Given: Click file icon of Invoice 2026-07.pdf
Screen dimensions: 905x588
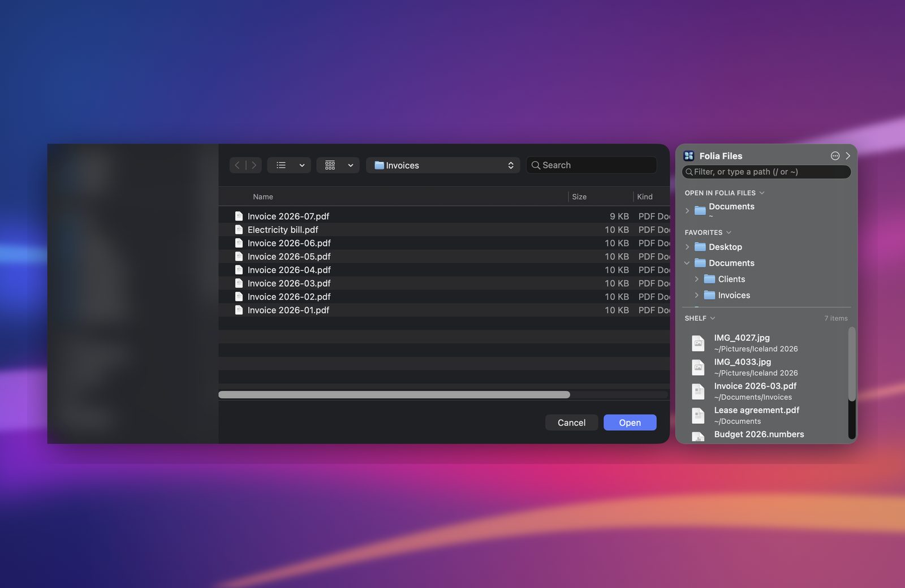Looking at the screenshot, I should (x=239, y=216).
